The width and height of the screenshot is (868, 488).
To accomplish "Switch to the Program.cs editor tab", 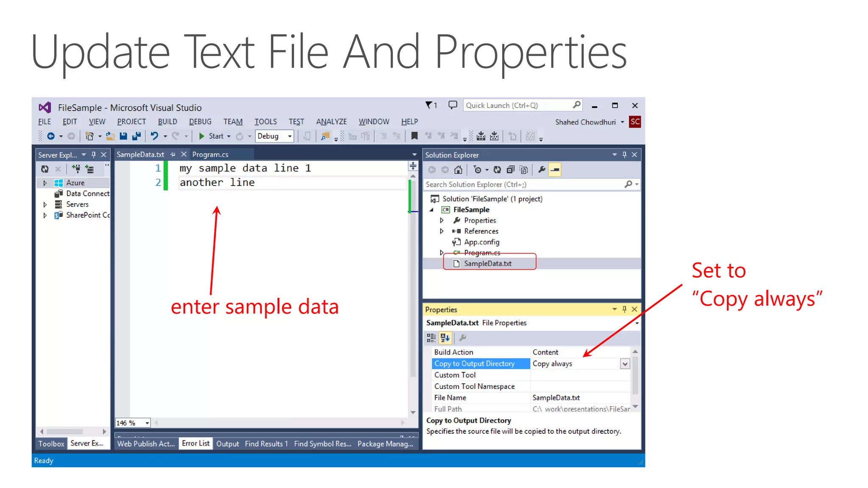I will click(210, 155).
